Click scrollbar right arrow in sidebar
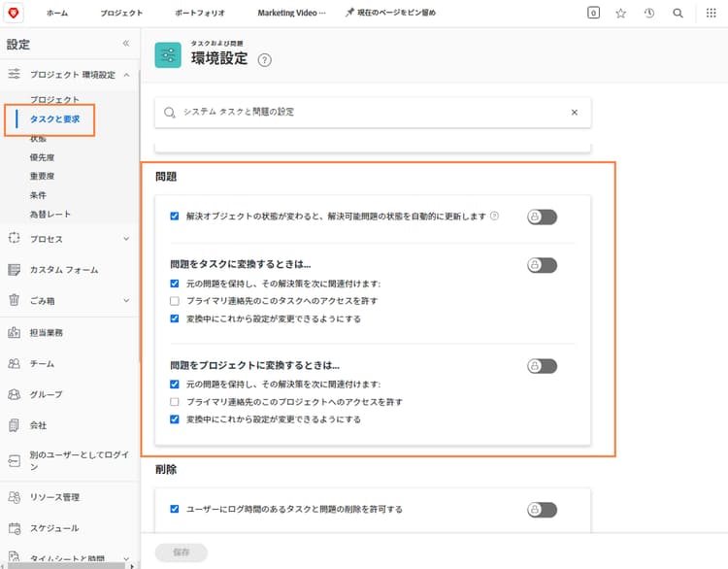 [x=132, y=566]
